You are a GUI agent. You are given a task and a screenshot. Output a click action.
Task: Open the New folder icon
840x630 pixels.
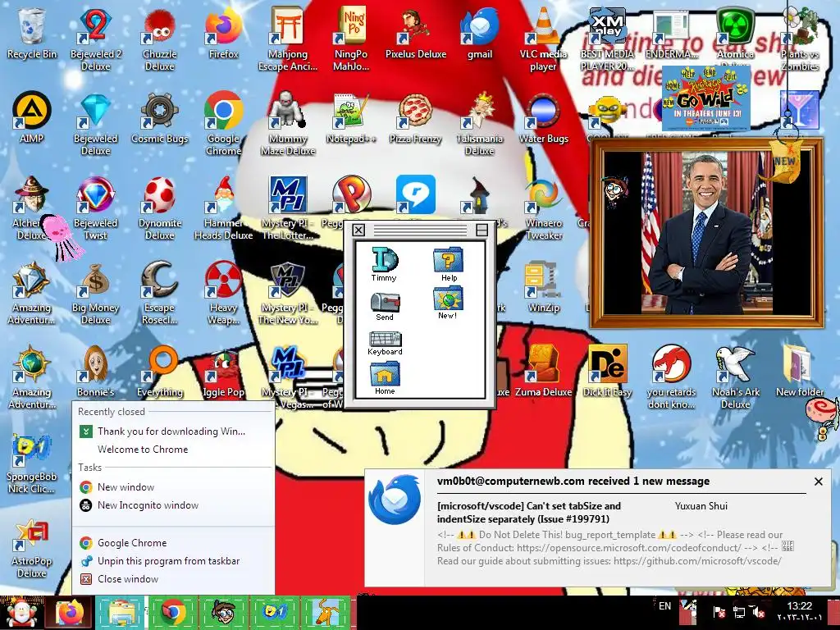(x=800, y=371)
